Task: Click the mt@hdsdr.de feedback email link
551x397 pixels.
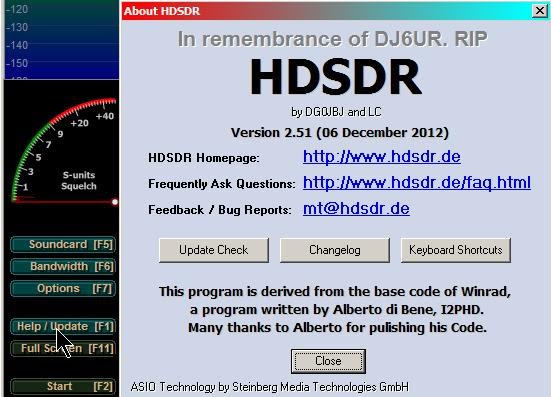Action: 356,209
